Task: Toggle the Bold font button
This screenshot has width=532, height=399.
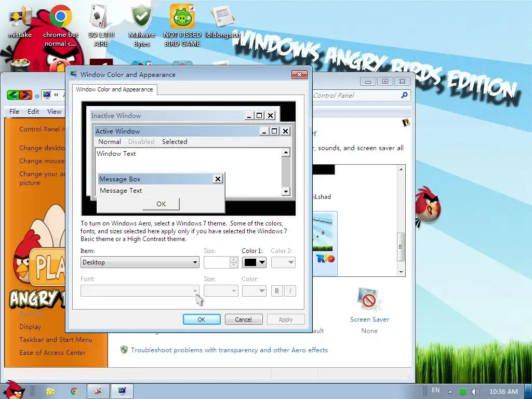Action: [277, 291]
